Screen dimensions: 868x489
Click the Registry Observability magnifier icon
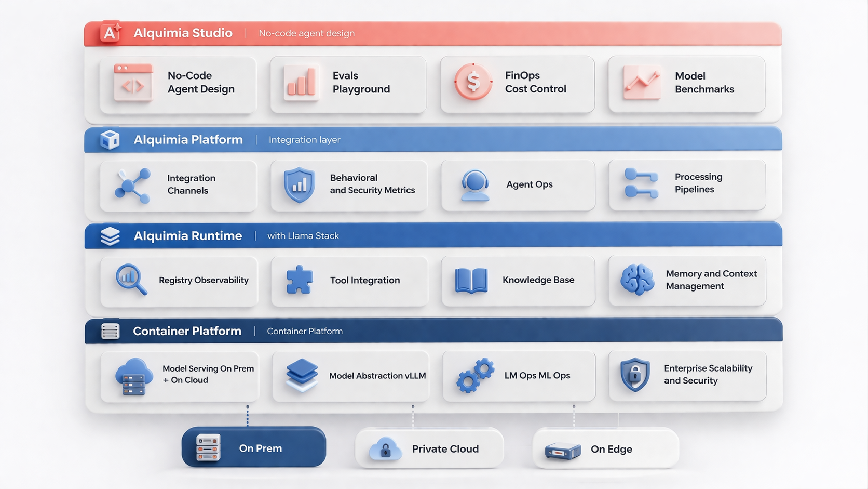pos(131,280)
